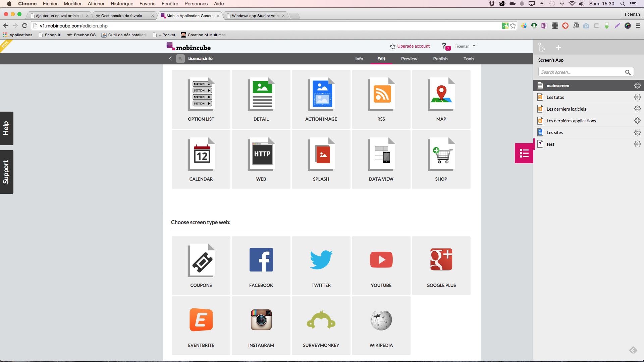The height and width of the screenshot is (362, 644).
Task: Switch to Gestionnaire de favoris browser tab
Action: pos(124,16)
